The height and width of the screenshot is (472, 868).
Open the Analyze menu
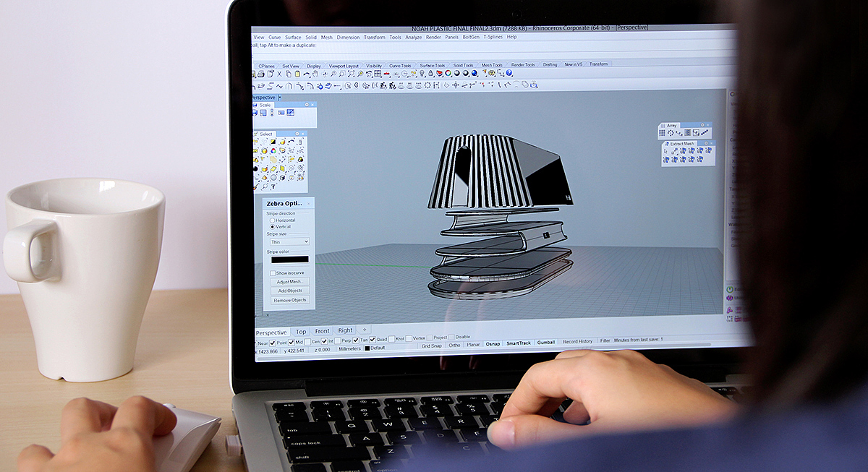coord(414,37)
